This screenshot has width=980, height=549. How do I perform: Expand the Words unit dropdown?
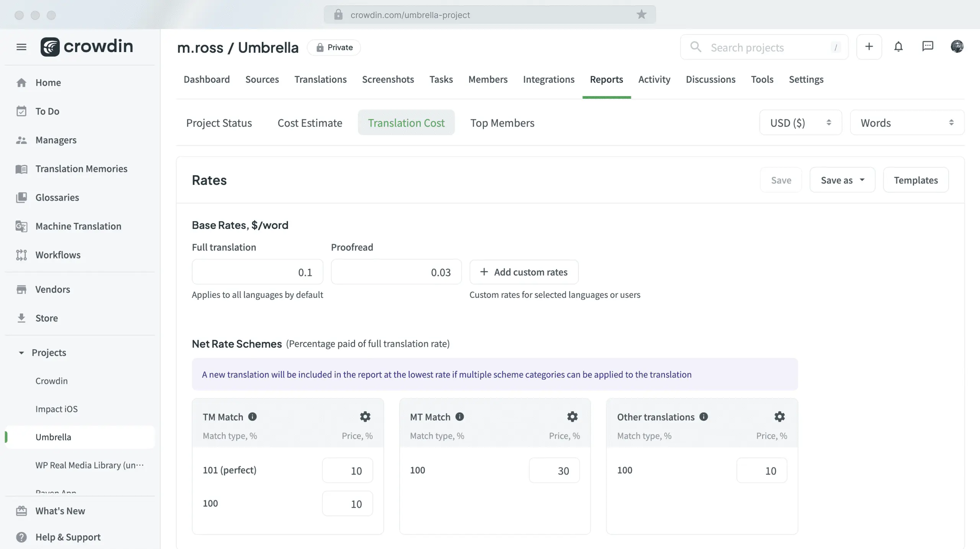point(906,123)
